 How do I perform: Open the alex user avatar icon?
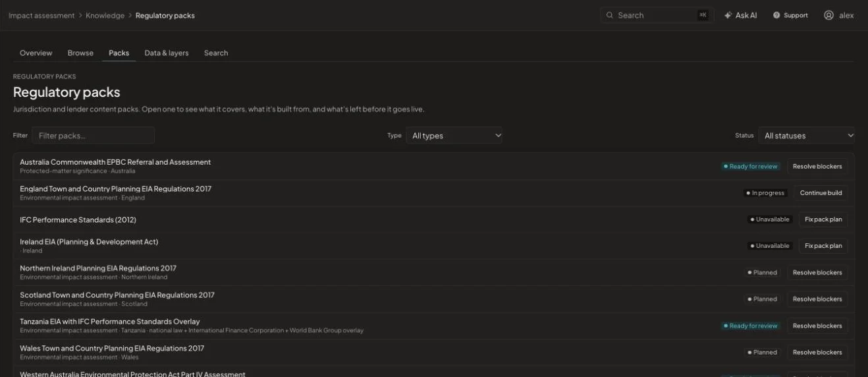pyautogui.click(x=828, y=15)
